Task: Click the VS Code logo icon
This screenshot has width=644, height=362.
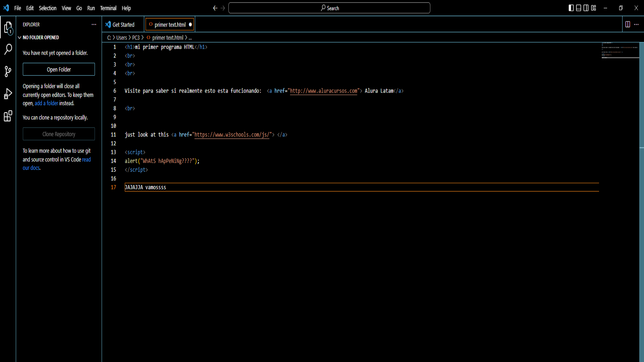Action: 6,8
